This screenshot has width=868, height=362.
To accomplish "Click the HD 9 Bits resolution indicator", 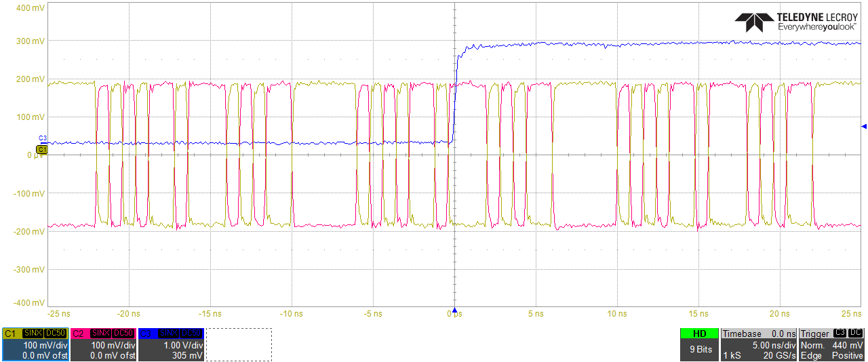I will point(699,344).
